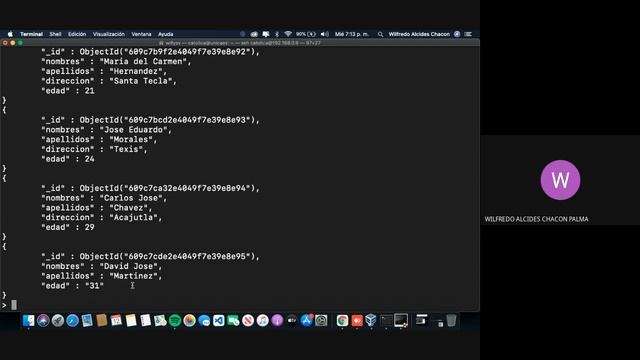Click the screen sharing status icon in menu bar
The height and width of the screenshot is (360, 640).
[266, 34]
